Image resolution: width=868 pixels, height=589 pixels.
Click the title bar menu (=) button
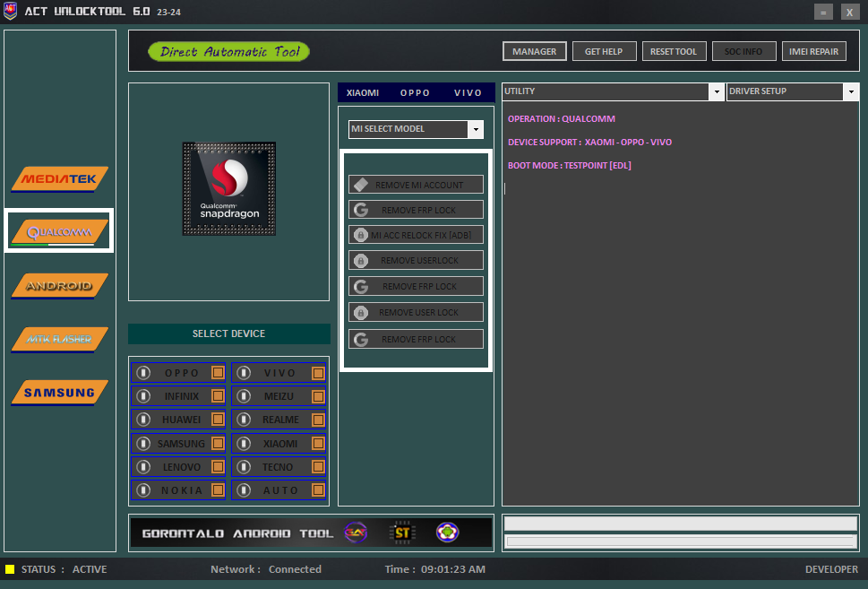[x=823, y=13]
